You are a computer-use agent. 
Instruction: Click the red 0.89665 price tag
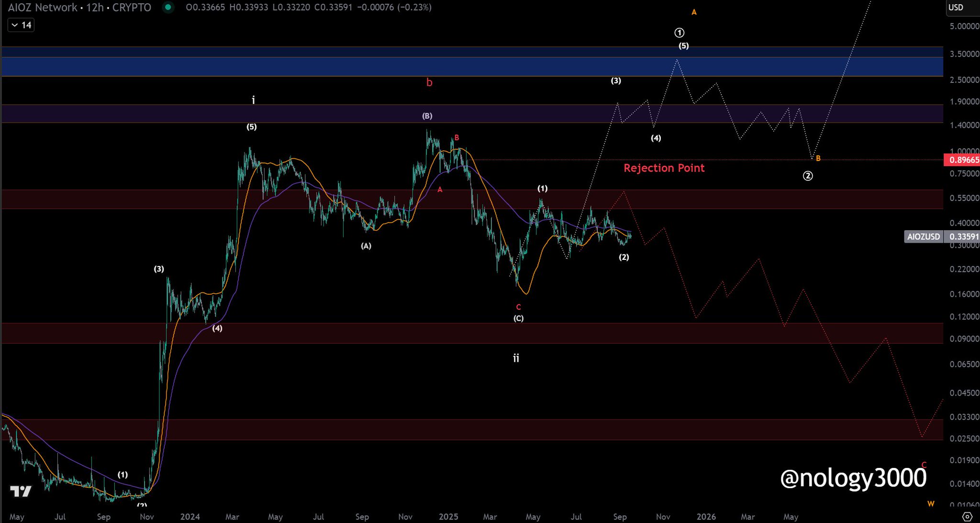coord(962,160)
